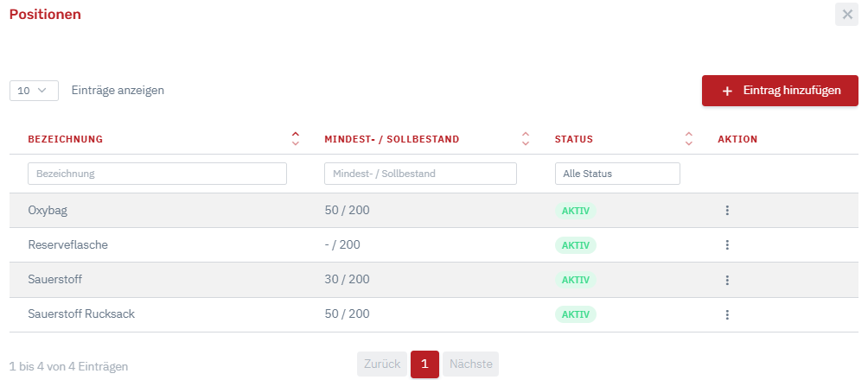Close the Positionen dialog with the X

[846, 15]
